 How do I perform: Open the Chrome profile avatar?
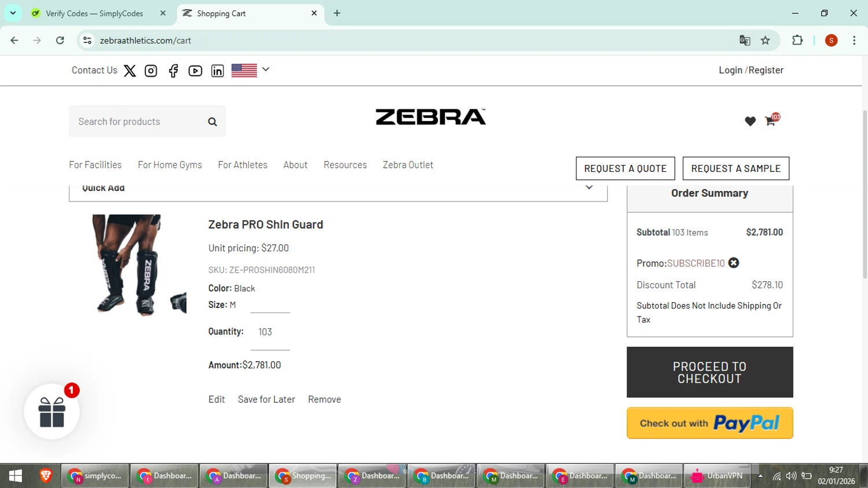coord(832,41)
